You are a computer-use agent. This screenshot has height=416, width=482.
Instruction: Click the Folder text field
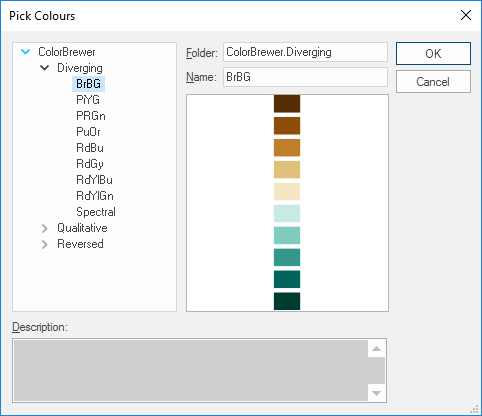(305, 52)
